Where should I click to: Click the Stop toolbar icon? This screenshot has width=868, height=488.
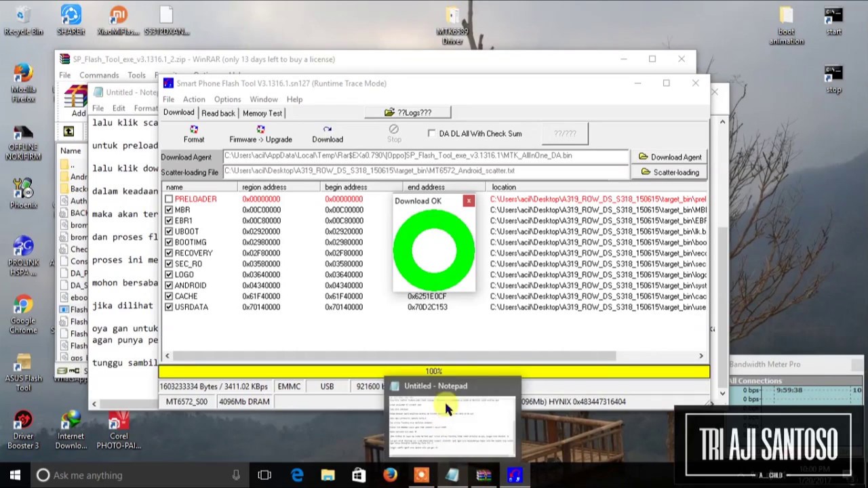(394, 134)
